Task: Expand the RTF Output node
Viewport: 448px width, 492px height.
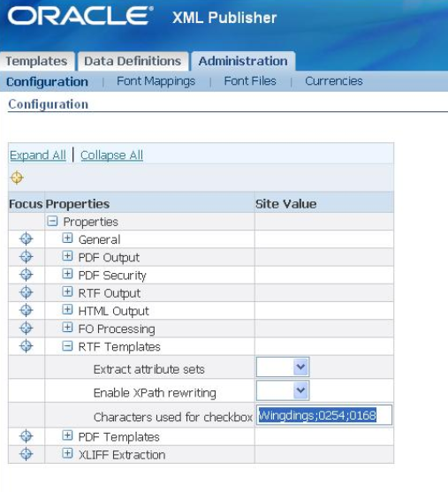Action: tap(67, 291)
